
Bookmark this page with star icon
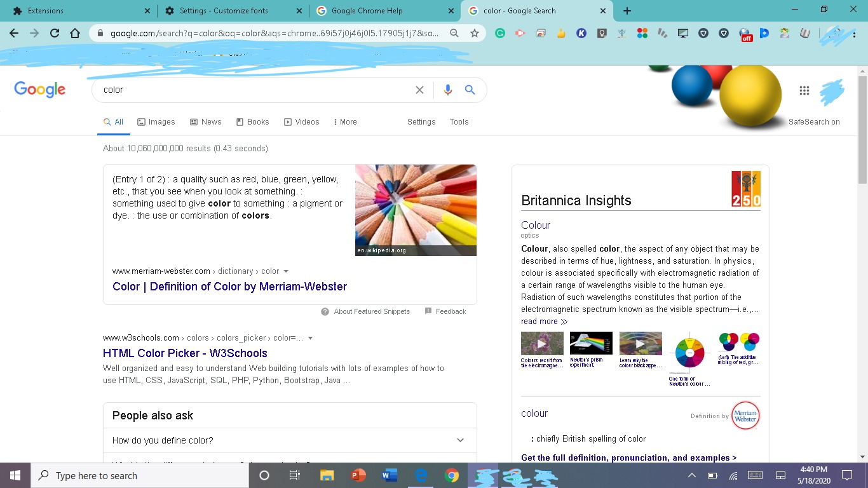(x=475, y=33)
